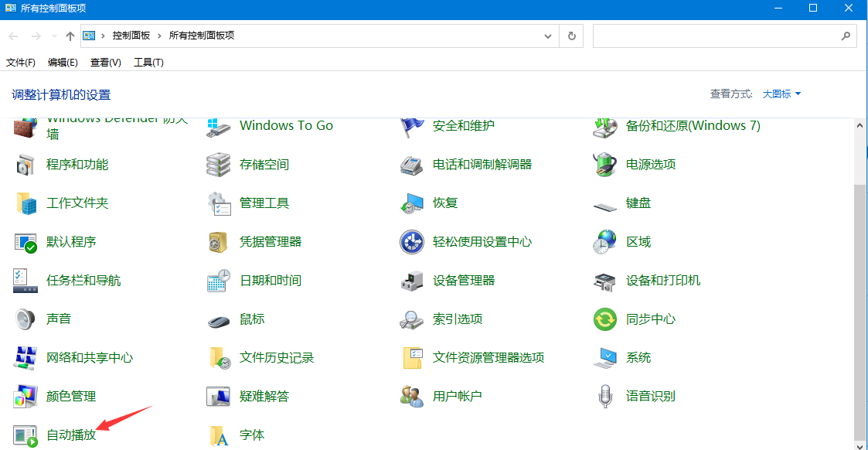Expand the address bar history dropdown
868x450 pixels.
click(548, 36)
